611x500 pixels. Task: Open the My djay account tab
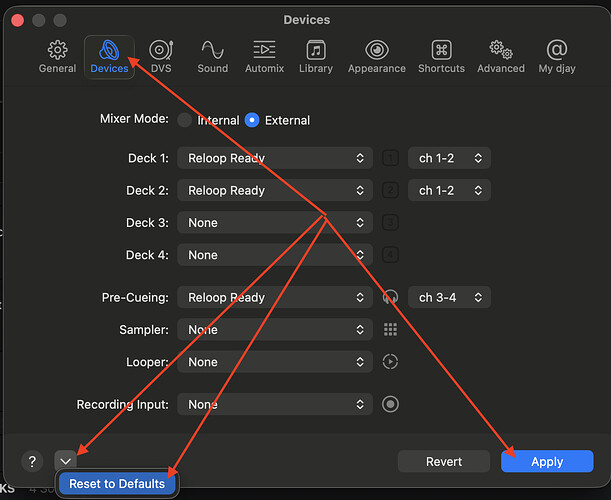(x=557, y=57)
